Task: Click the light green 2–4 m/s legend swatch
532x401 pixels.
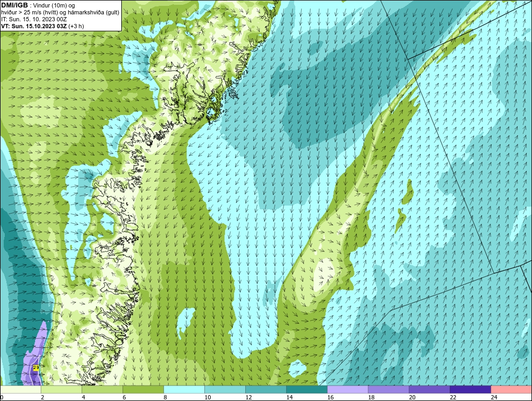Action: coord(61,389)
